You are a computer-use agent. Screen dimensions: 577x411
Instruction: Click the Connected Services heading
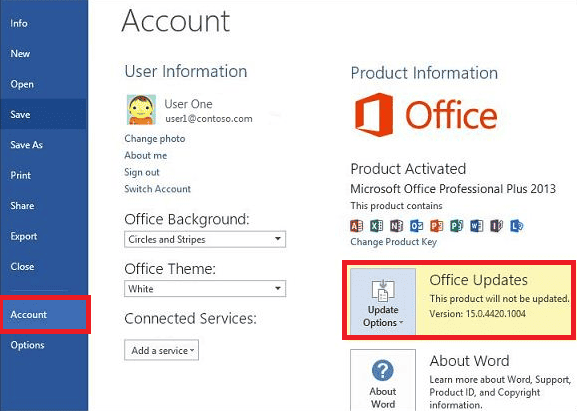click(x=190, y=318)
